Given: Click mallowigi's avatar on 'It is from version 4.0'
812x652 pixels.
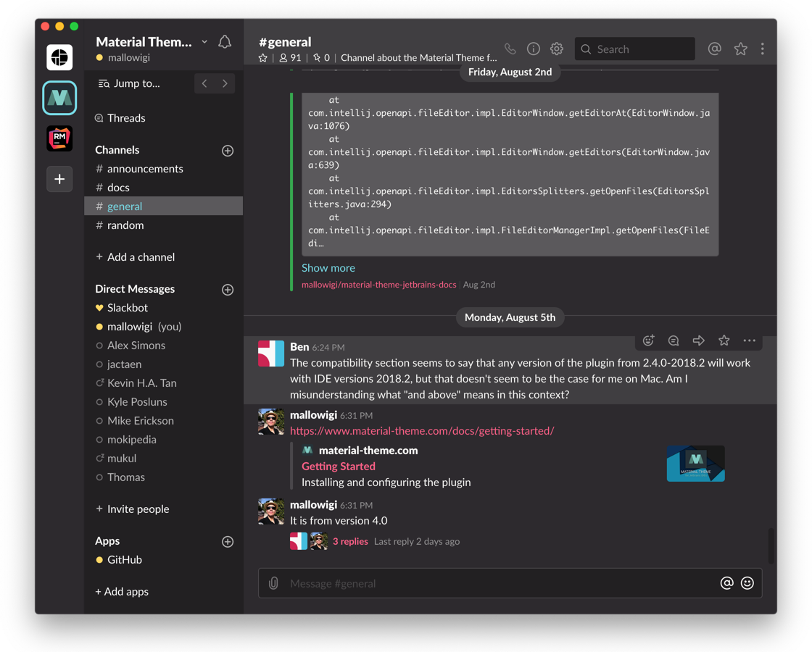Looking at the screenshot, I should point(271,511).
